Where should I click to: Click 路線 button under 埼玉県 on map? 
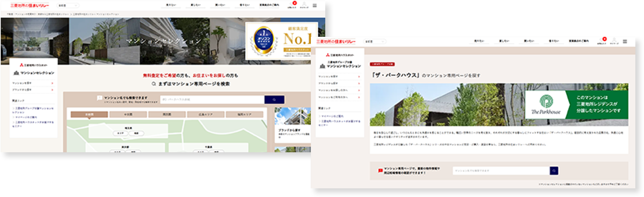(x=136, y=133)
